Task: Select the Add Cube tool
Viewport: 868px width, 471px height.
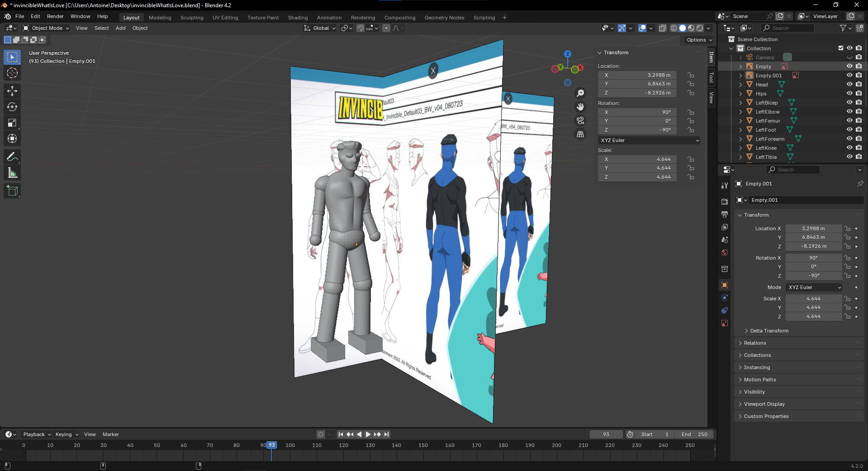Action: (x=12, y=191)
